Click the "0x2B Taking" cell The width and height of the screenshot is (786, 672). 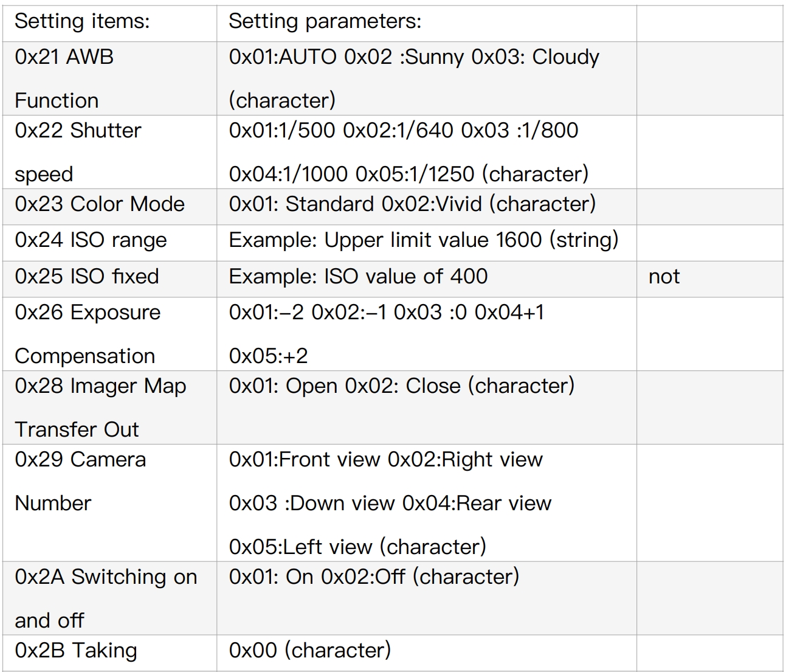pos(76,651)
